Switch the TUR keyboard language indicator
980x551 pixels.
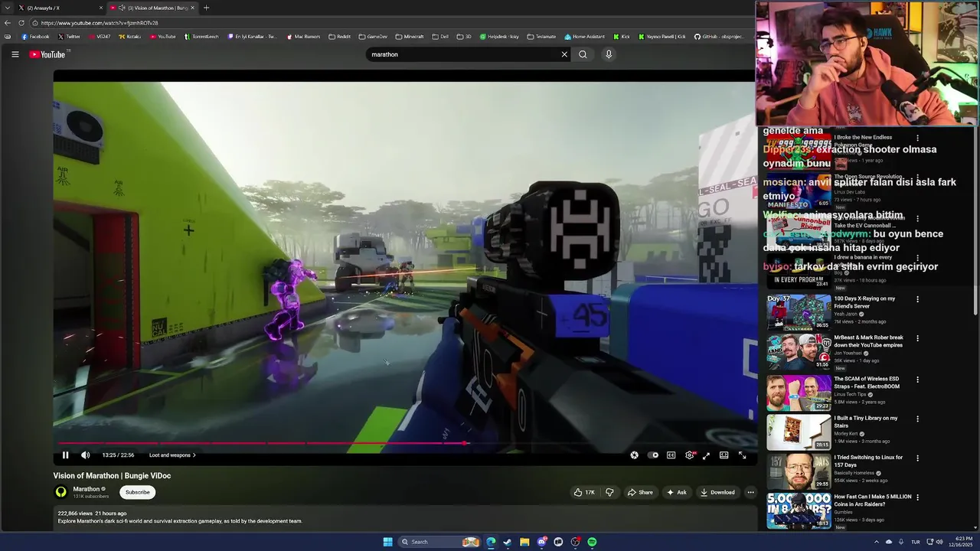click(x=916, y=542)
